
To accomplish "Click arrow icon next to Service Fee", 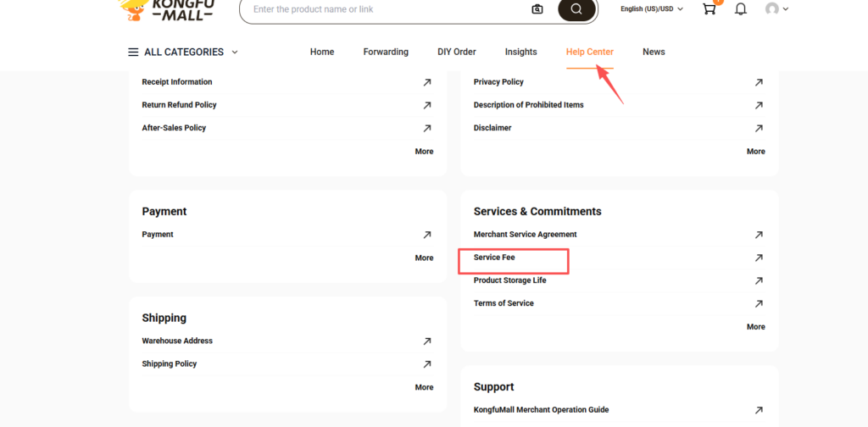I will [759, 258].
